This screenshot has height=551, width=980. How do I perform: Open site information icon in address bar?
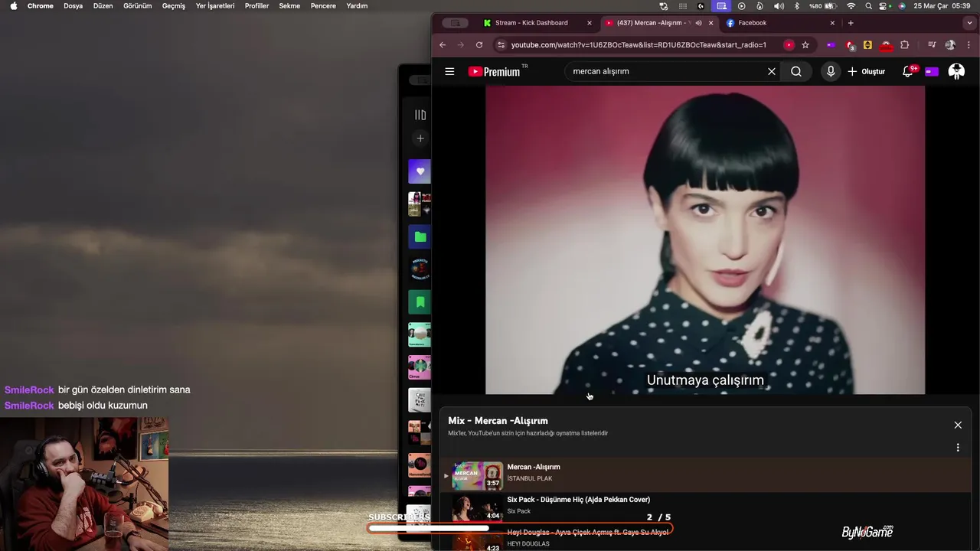[501, 45]
